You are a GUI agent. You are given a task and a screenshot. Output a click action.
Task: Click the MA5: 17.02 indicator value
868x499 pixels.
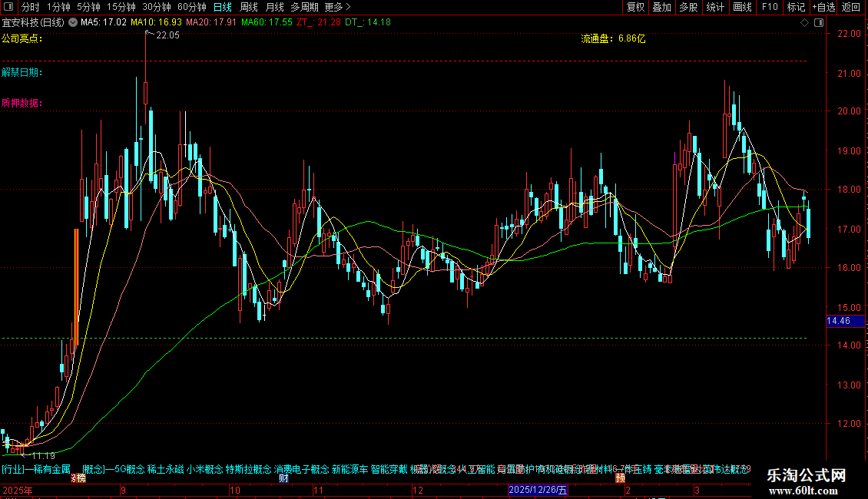point(104,22)
